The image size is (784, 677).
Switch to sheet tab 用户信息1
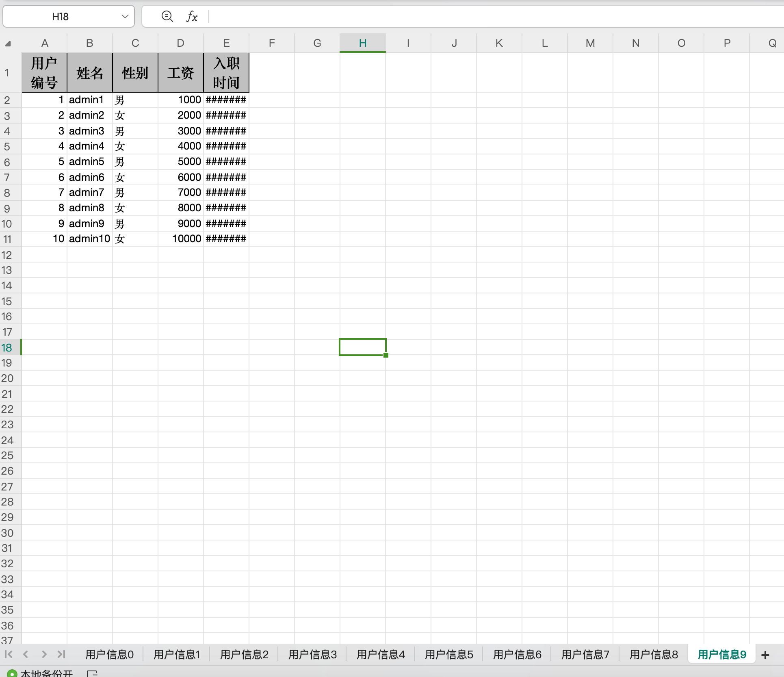[177, 654]
